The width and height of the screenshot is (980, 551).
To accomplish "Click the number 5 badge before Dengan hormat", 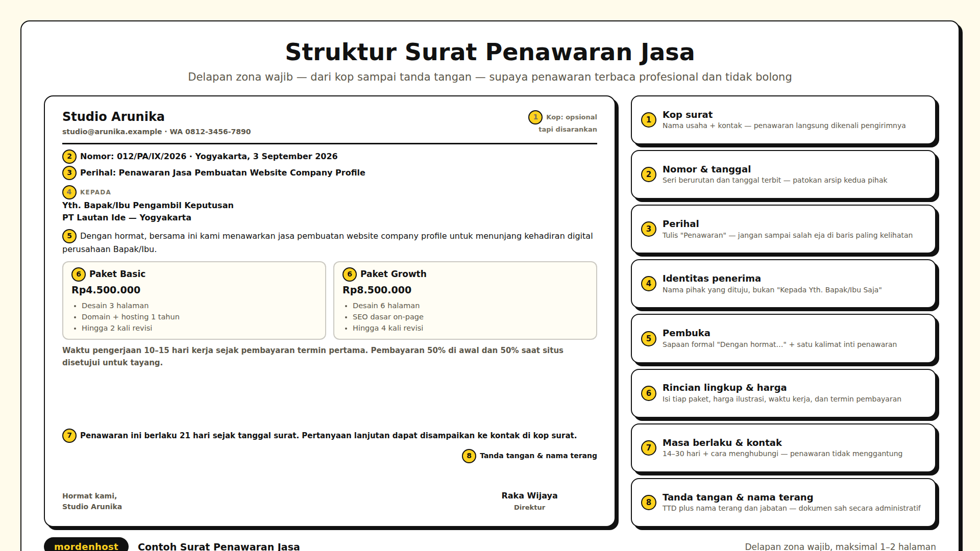I will 69,236.
